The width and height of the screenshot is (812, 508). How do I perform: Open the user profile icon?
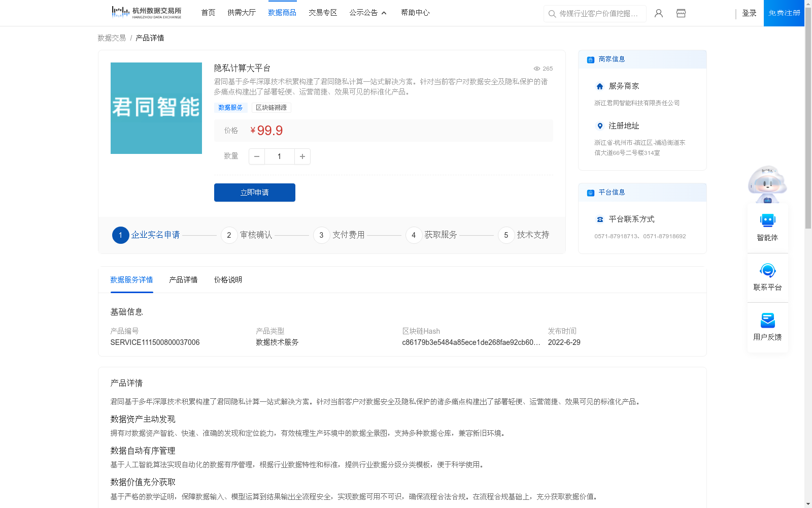tap(659, 13)
